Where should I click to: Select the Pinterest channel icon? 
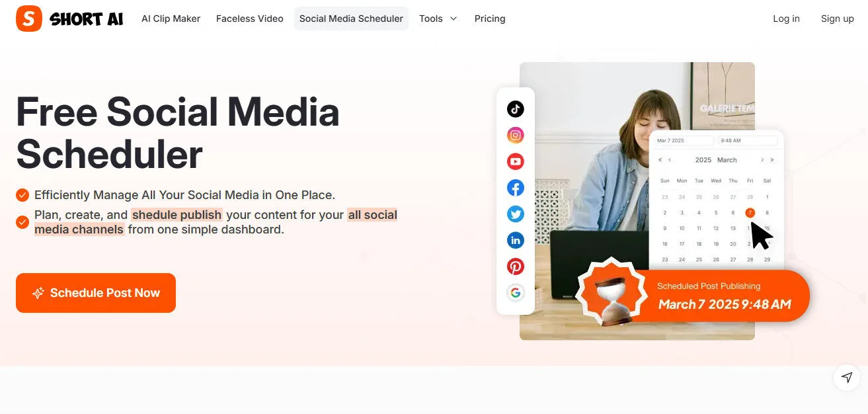pyautogui.click(x=516, y=266)
